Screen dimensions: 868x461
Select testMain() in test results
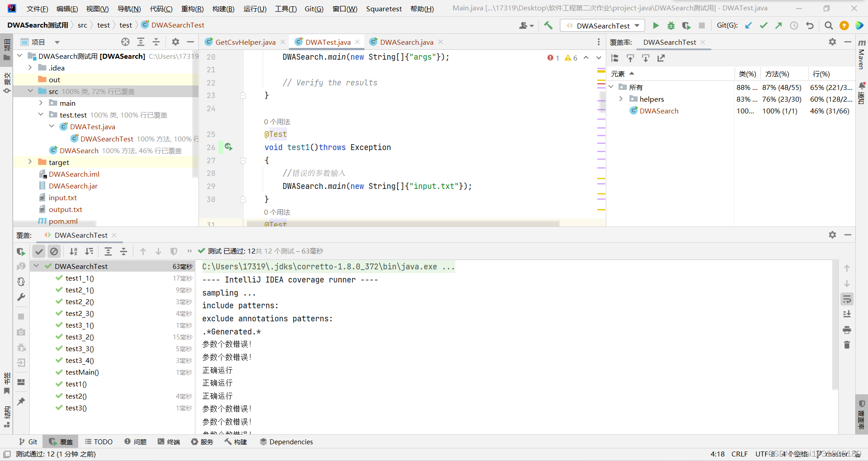(x=82, y=372)
